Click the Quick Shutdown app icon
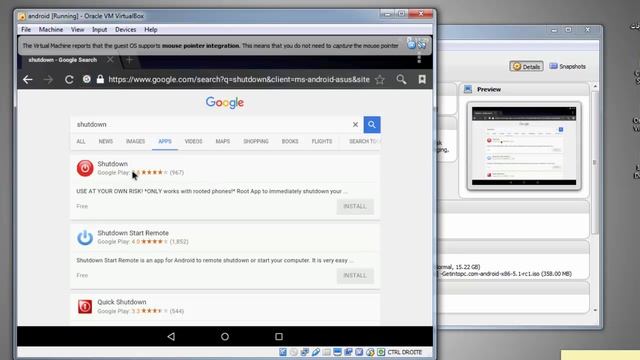Screen dimensions: 640x360 (85, 307)
